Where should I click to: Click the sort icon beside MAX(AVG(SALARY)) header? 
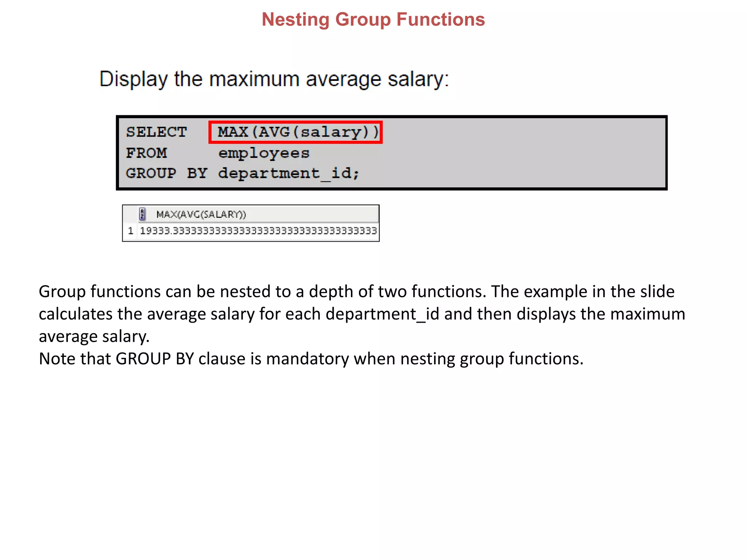pyautogui.click(x=142, y=214)
